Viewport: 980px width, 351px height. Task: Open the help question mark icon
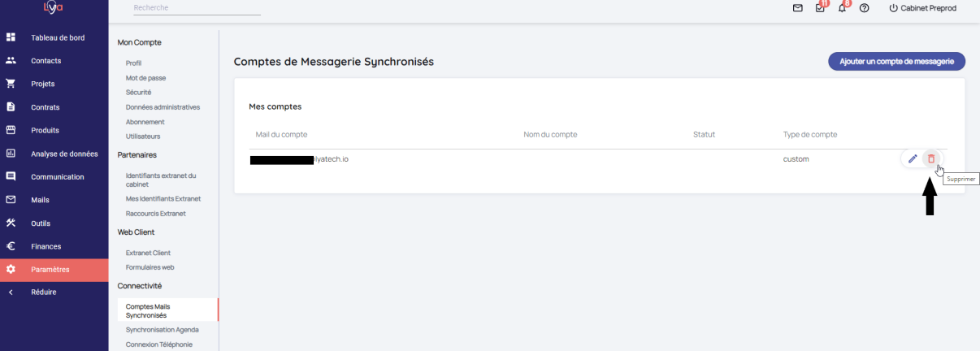(864, 8)
